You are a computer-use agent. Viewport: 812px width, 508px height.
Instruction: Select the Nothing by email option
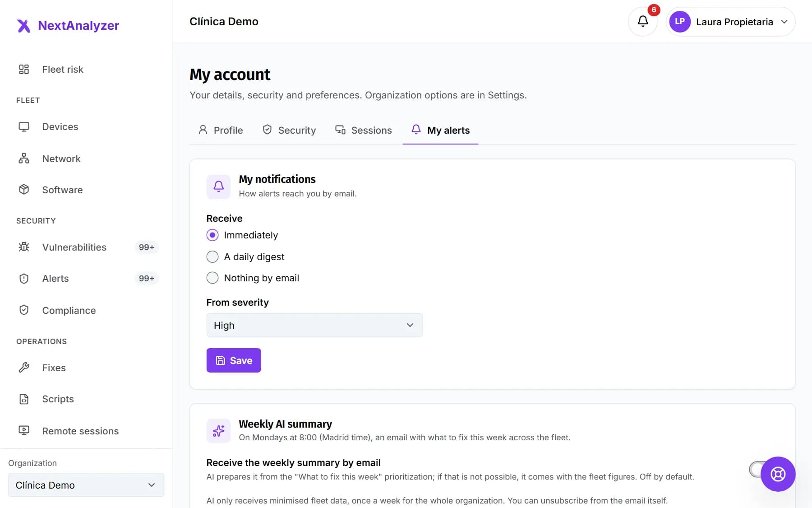[212, 278]
